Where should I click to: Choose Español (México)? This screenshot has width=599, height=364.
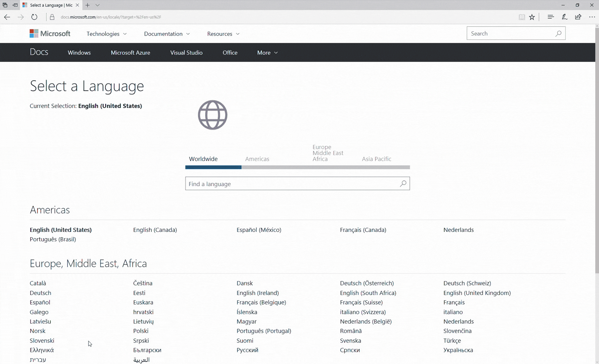click(259, 230)
